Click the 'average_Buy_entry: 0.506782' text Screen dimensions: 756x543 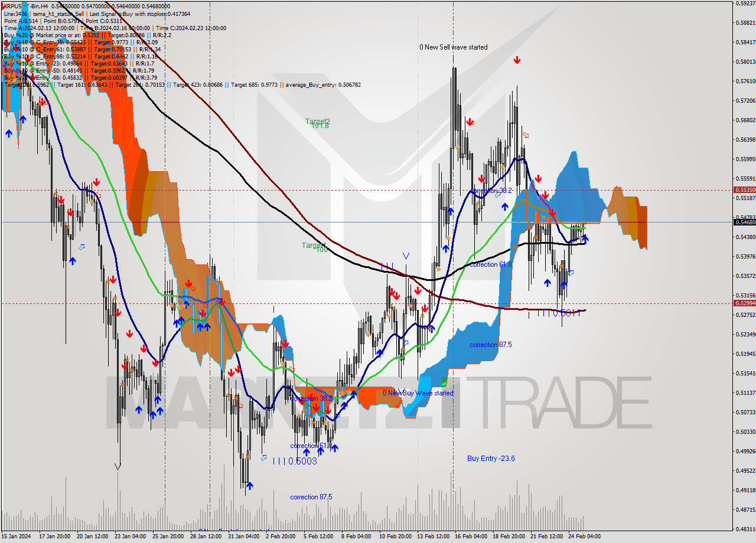click(323, 84)
